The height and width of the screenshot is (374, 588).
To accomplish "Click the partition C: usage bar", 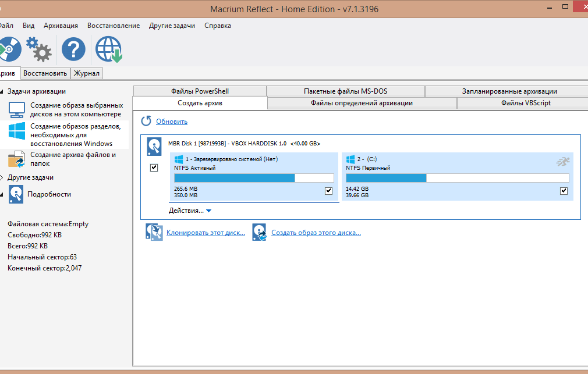I will click(457, 177).
